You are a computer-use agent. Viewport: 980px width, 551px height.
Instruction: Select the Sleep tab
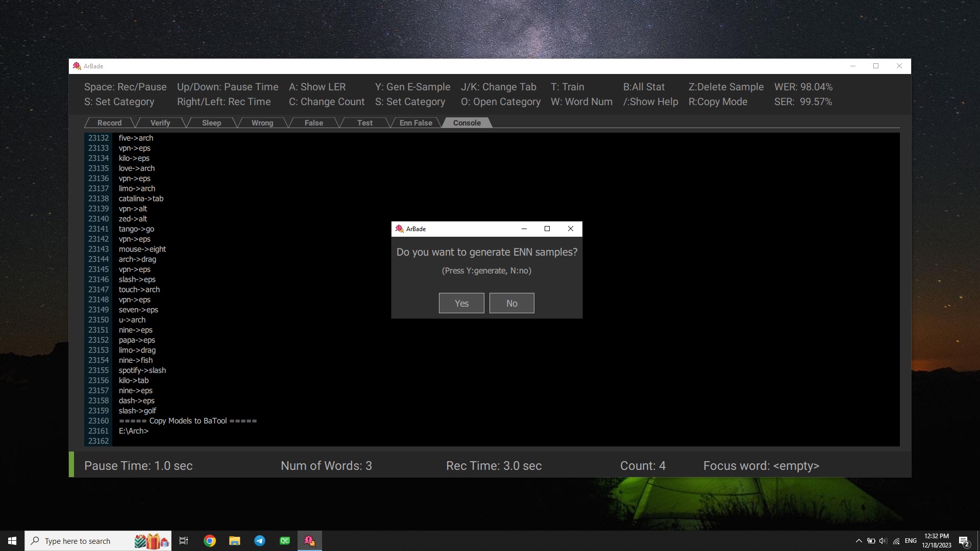pyautogui.click(x=211, y=123)
